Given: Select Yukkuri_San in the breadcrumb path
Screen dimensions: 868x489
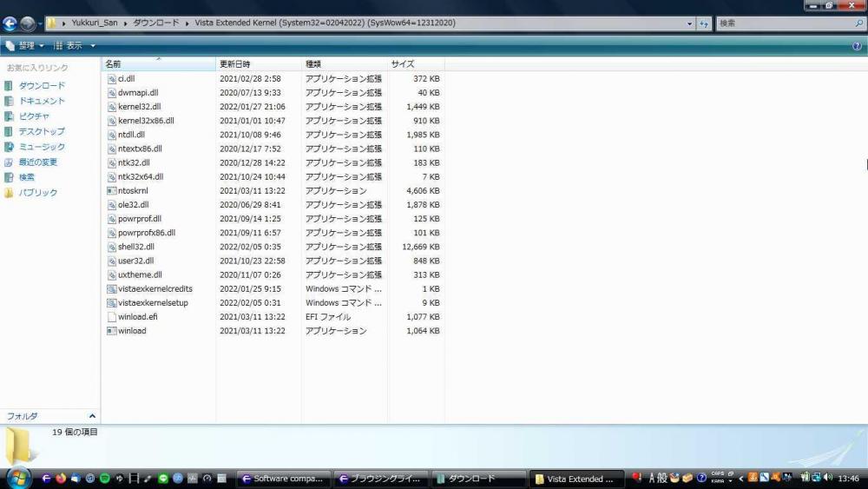Looking at the screenshot, I should pyautogui.click(x=94, y=23).
